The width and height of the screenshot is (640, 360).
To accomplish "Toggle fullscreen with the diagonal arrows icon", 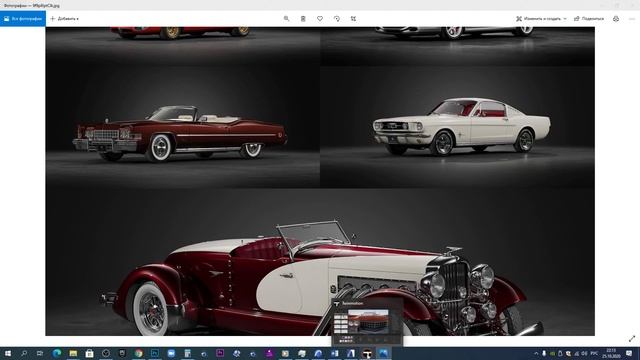I will [x=632, y=339].
